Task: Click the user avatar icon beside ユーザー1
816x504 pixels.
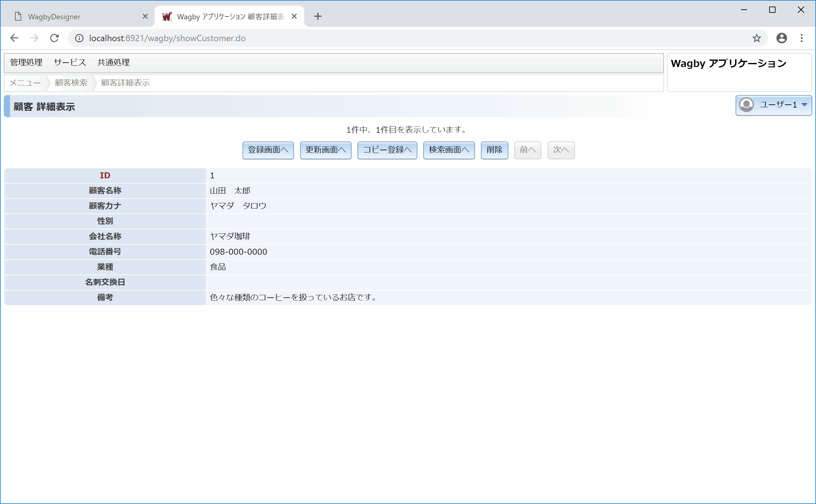Action: [x=747, y=105]
